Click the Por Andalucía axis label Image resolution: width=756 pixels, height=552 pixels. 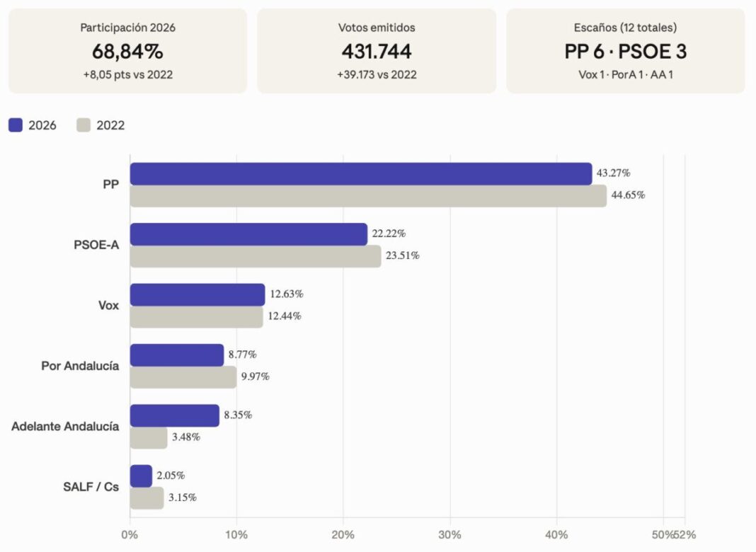pos(80,366)
